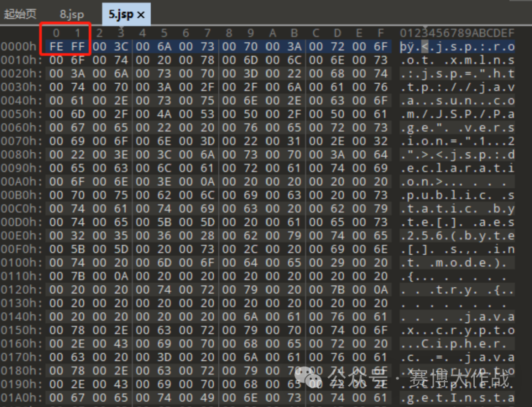Open the 起始页 start page tab
Viewport: 532px width, 407px height.
[20, 14]
